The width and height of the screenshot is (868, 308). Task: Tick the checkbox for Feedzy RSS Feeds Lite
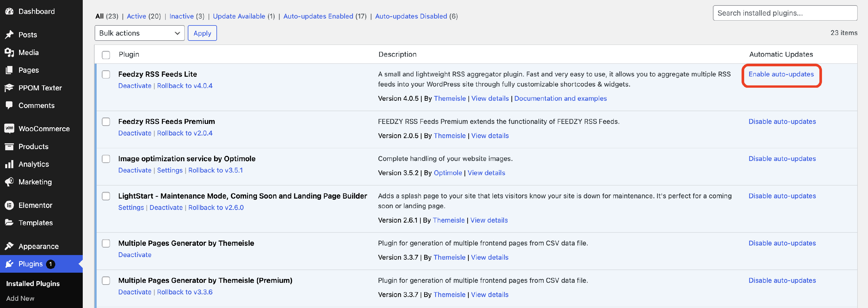(106, 74)
